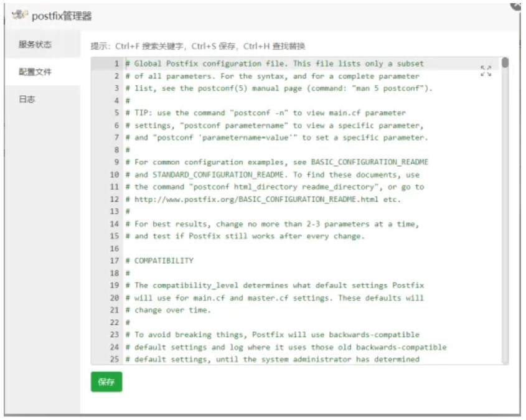Click the editor vertical scrollbar thumb
The image size is (526, 420).
click(x=505, y=63)
